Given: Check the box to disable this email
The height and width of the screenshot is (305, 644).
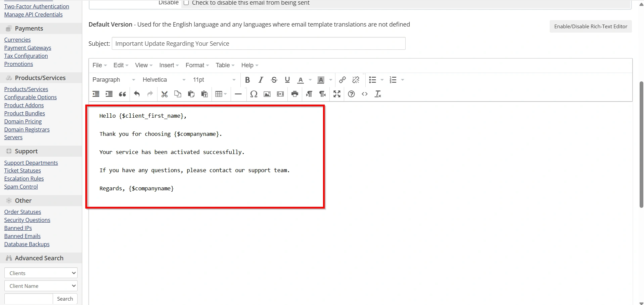Looking at the screenshot, I should click(186, 3).
